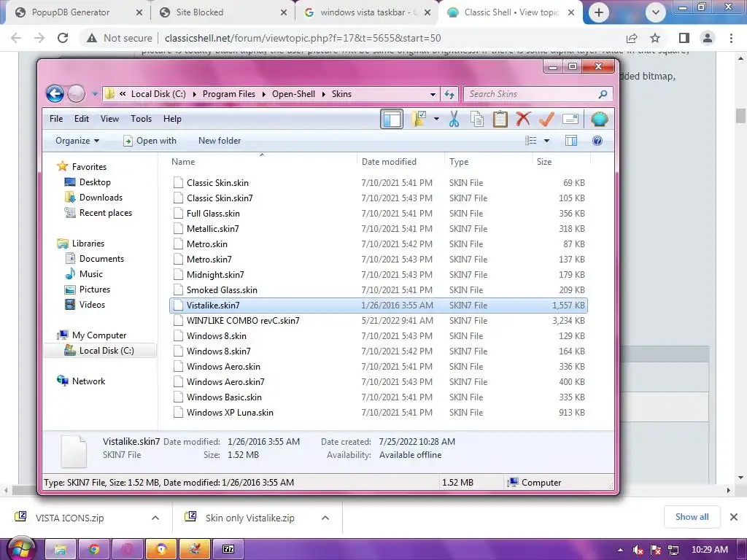The width and height of the screenshot is (747, 560).
Task: Expand folder options toolbar dropdown arrow
Action: point(436,119)
